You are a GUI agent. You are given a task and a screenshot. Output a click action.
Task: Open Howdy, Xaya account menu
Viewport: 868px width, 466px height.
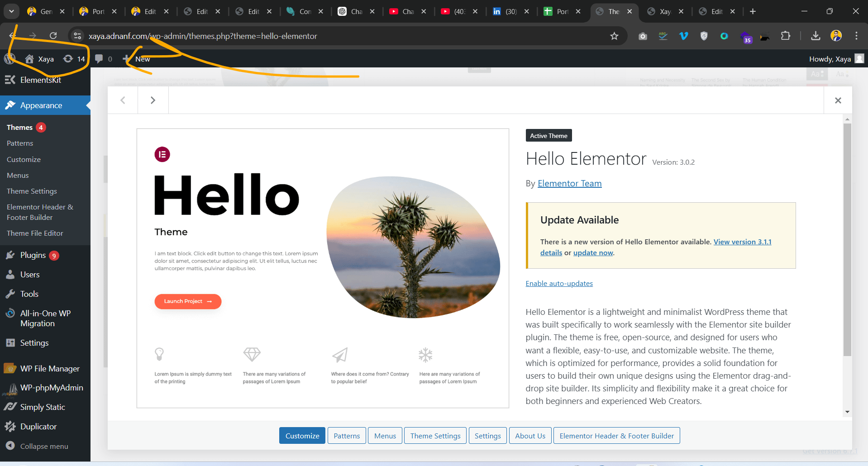pyautogui.click(x=836, y=59)
